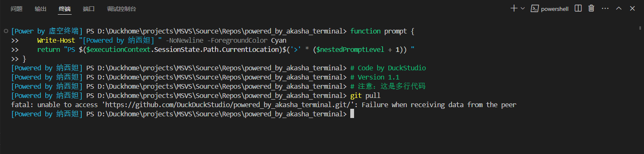Maximize the panel size with the up chevron
This screenshot has height=154, width=644.
(x=619, y=8)
